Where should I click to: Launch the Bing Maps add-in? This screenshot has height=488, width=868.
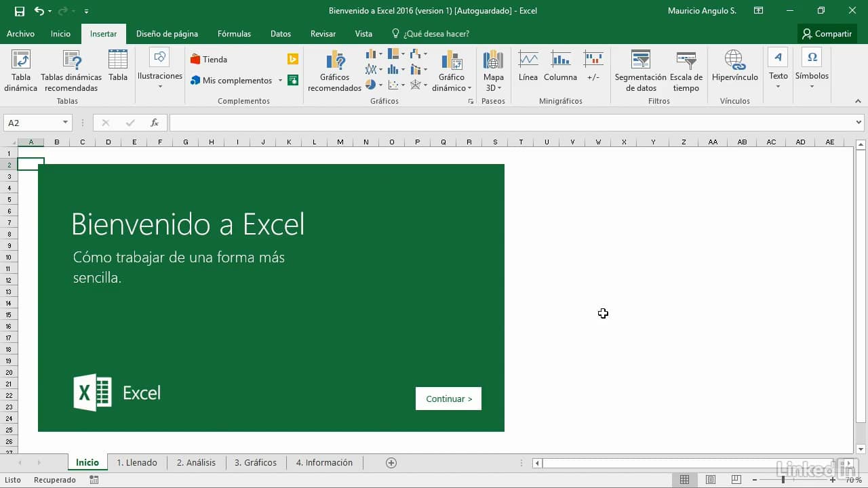[x=293, y=59]
